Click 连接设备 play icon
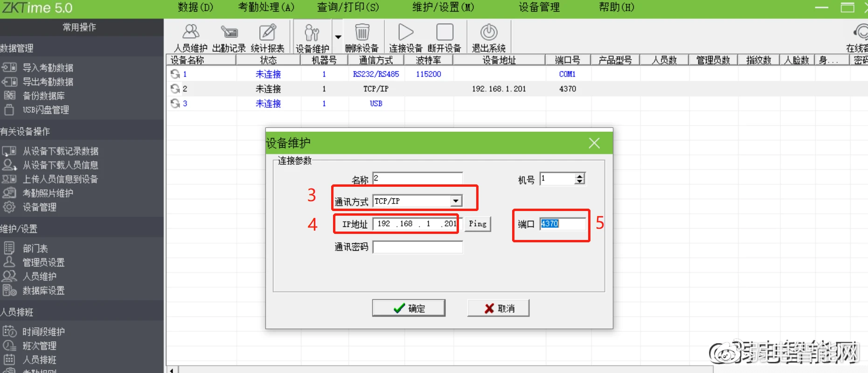 405,38
